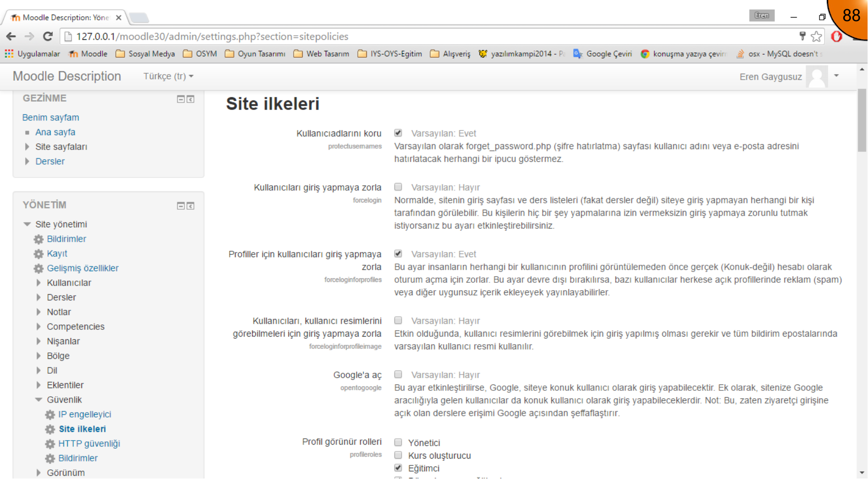Click the browser address bar URL
The image size is (868, 488).
(212, 36)
